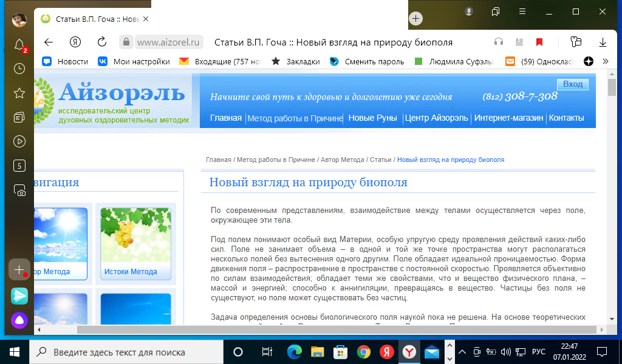Follow the 'Автор Метода' breadcrumb link
Screen dimensions: 622x364
pos(343,160)
